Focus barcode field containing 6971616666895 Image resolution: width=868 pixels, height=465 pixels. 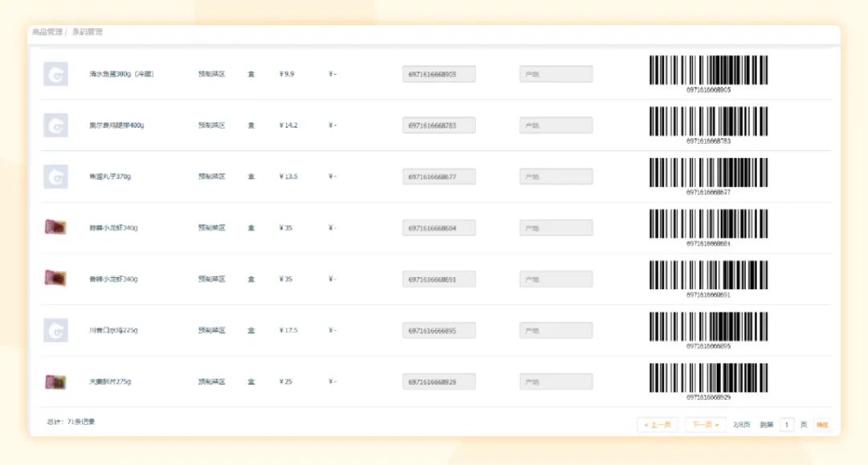[439, 331]
